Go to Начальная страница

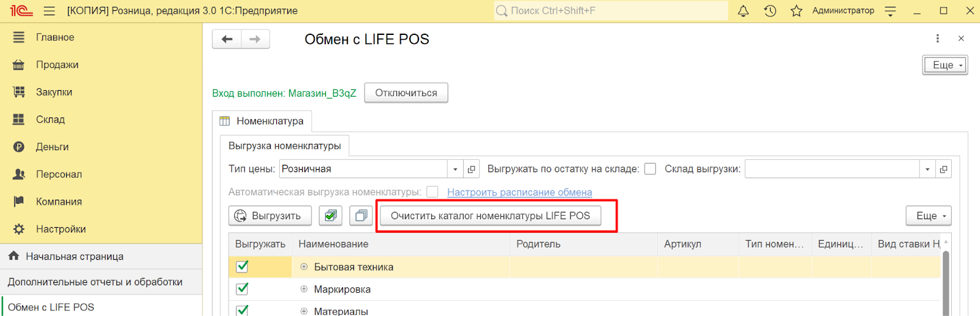coord(101,257)
